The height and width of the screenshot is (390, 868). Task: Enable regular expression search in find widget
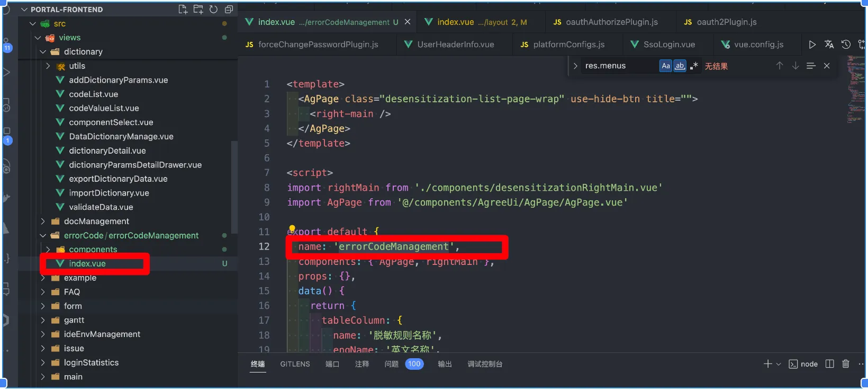pos(694,66)
